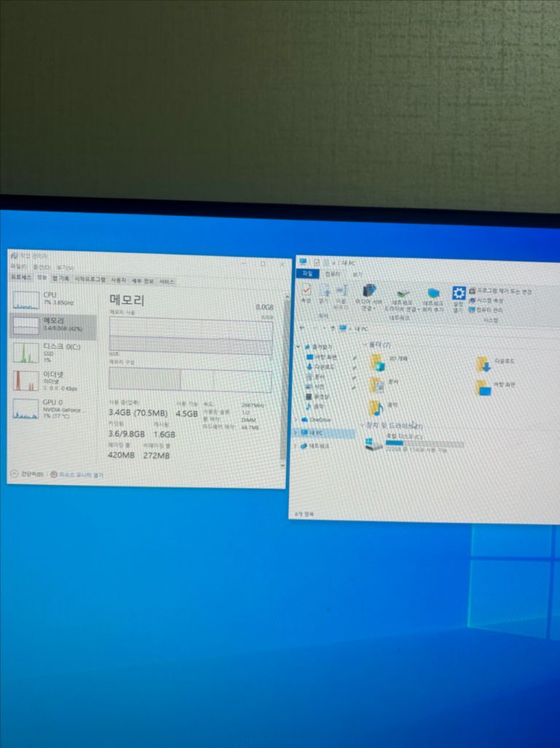The height and width of the screenshot is (748, 560).
Task: Click the 내 PC address bar path
Action: 361,329
